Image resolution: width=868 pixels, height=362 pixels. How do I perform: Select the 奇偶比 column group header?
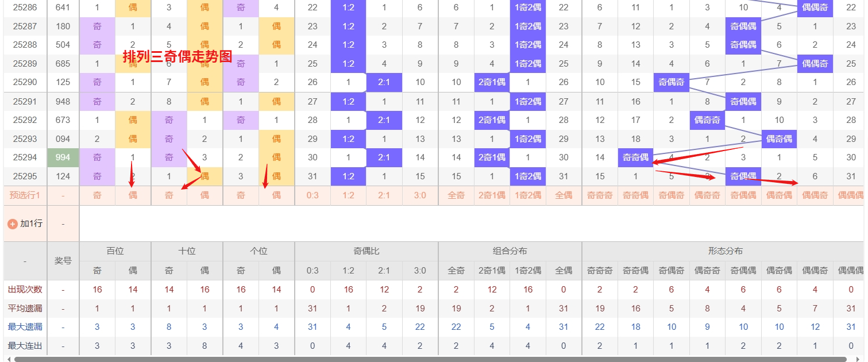pos(366,251)
